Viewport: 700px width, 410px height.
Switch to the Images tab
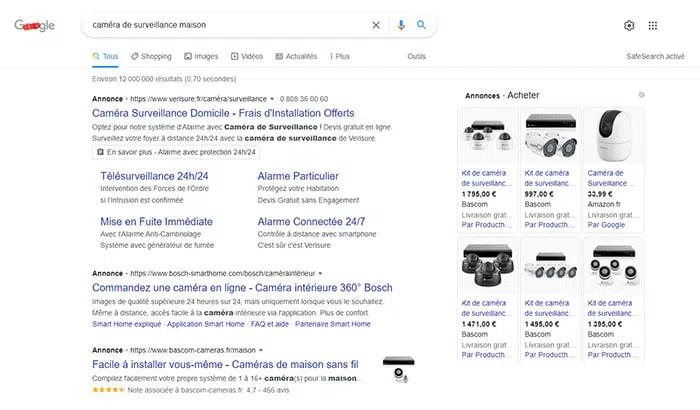pyautogui.click(x=201, y=56)
